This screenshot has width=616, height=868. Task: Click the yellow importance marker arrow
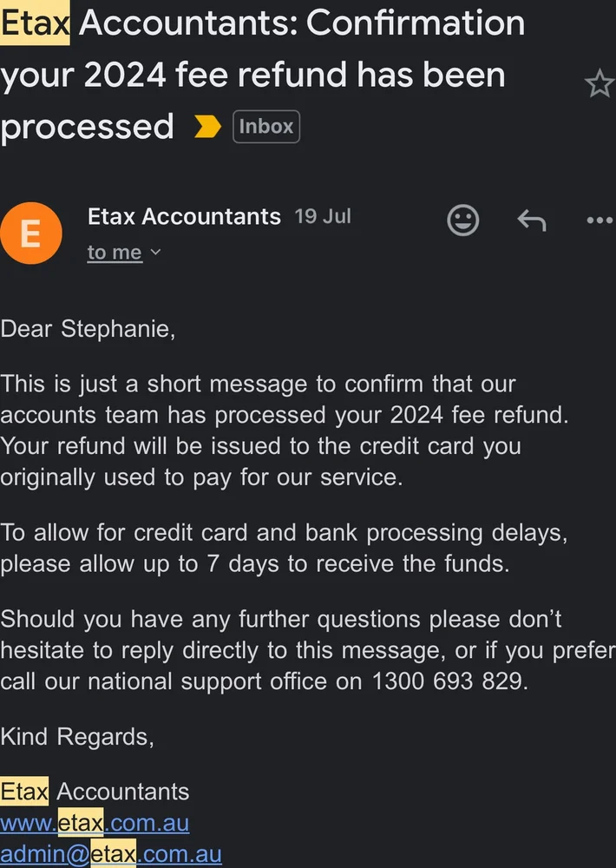tap(207, 127)
